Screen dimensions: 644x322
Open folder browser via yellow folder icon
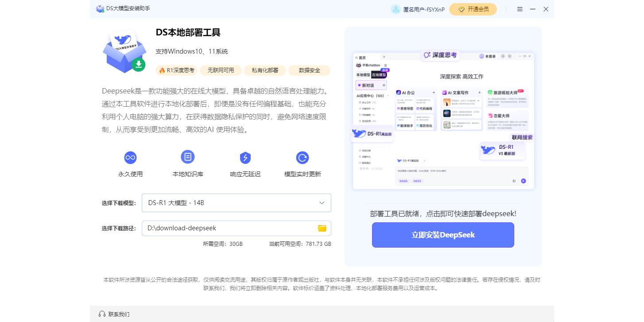[x=322, y=228]
